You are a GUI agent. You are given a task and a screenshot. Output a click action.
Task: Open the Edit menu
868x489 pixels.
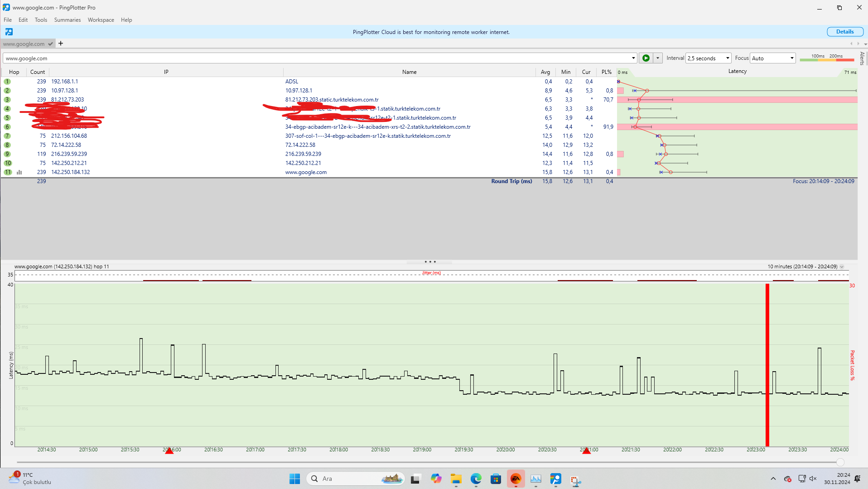(23, 20)
